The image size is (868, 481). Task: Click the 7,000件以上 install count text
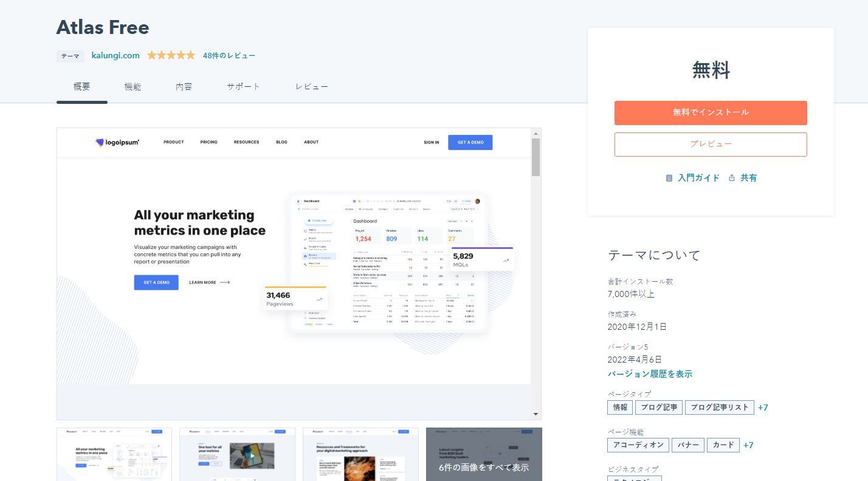631,294
